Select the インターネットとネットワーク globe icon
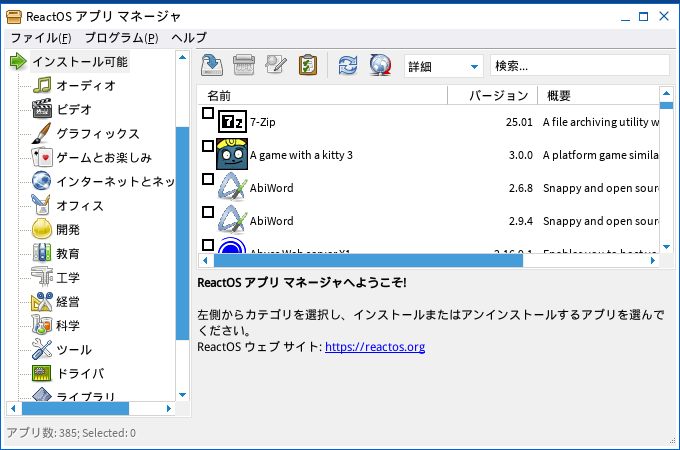Screen dimensions: 680x450 (42, 181)
